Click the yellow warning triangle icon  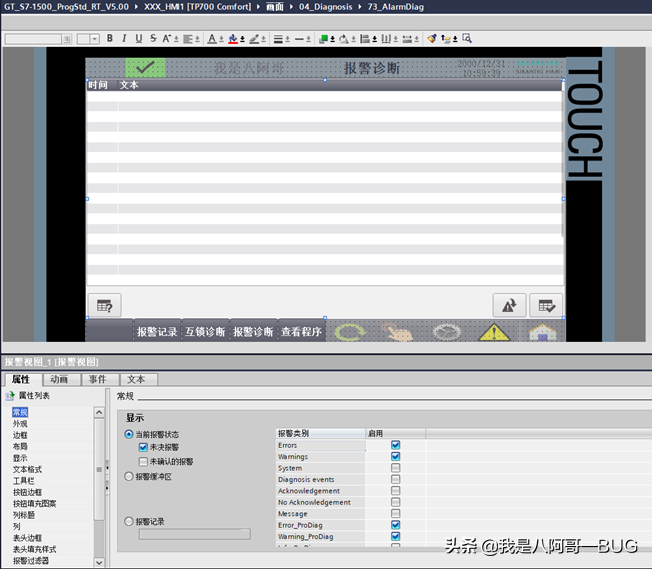click(x=493, y=332)
